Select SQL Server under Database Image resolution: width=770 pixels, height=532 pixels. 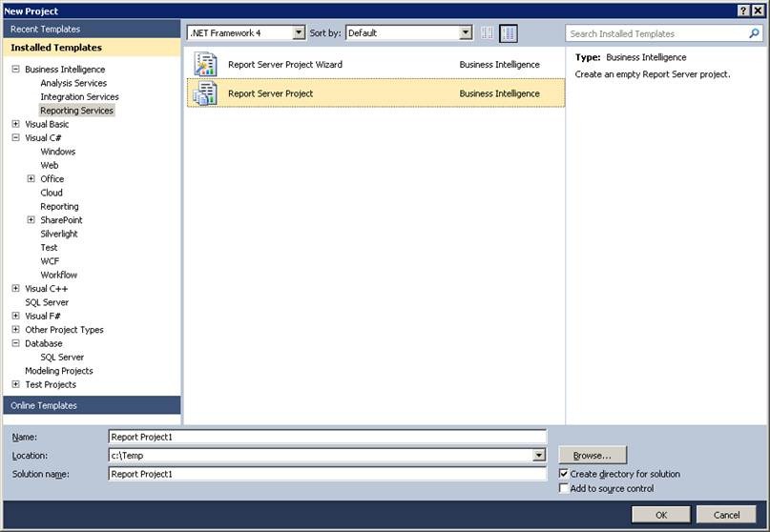pyautogui.click(x=62, y=358)
